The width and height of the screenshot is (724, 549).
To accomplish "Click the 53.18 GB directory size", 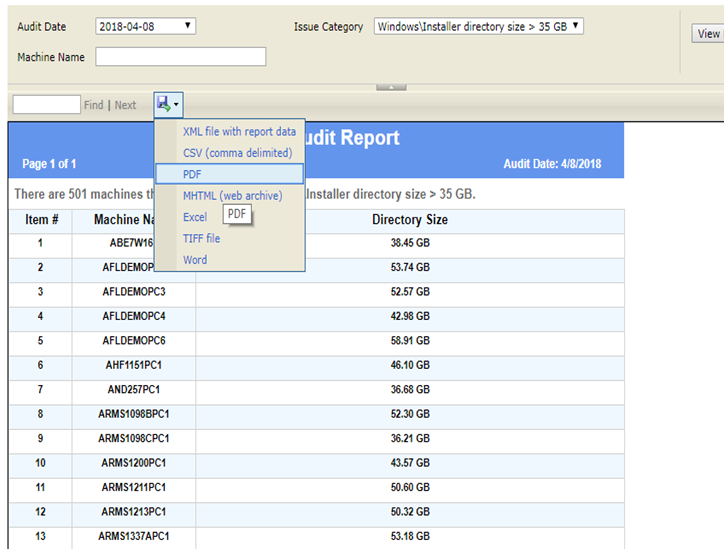I will click(410, 537).
